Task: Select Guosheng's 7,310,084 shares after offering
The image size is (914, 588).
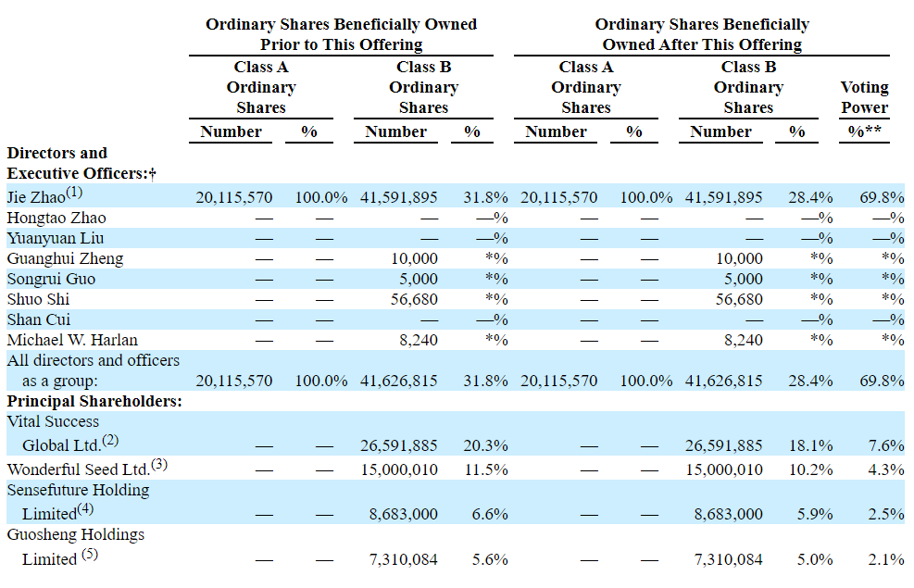Action: (x=728, y=560)
